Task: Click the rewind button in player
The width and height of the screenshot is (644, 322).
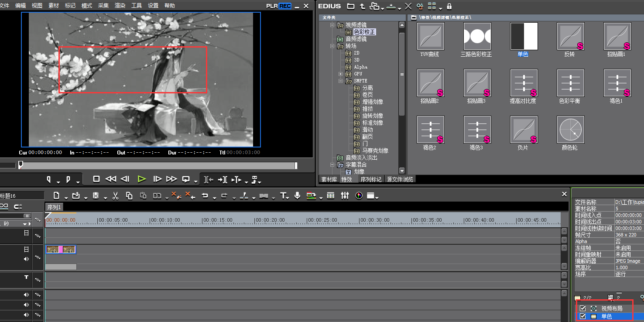Action: pos(111,179)
